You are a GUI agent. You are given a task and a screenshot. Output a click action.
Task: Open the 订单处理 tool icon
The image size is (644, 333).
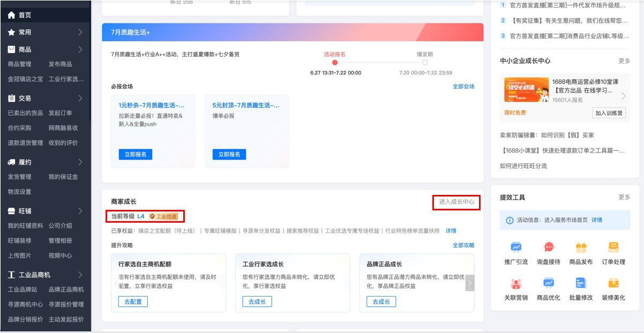tap(613, 247)
